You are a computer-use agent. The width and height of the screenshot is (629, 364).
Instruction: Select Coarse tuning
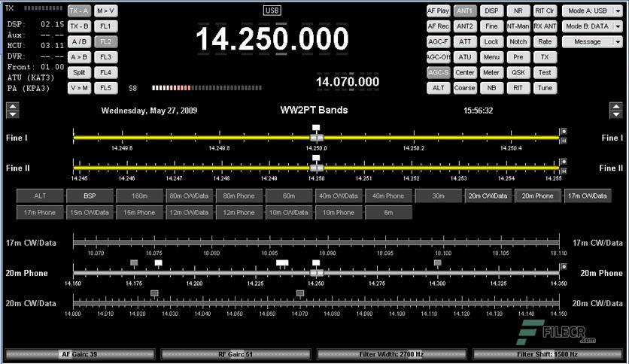tap(465, 88)
